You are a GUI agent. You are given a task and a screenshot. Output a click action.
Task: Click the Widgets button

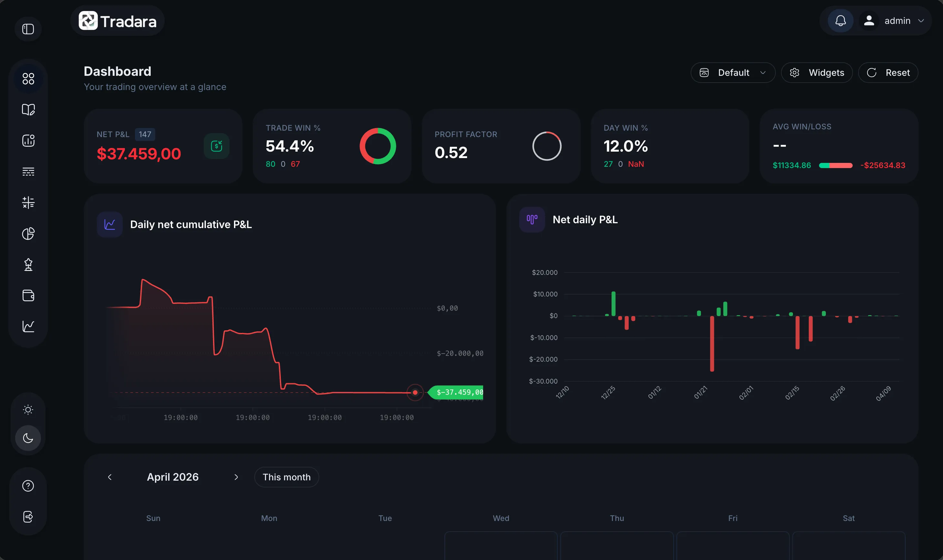click(x=817, y=73)
